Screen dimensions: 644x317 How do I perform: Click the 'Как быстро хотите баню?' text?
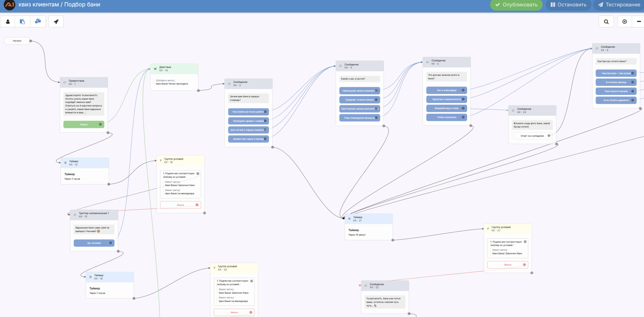[x=612, y=61]
